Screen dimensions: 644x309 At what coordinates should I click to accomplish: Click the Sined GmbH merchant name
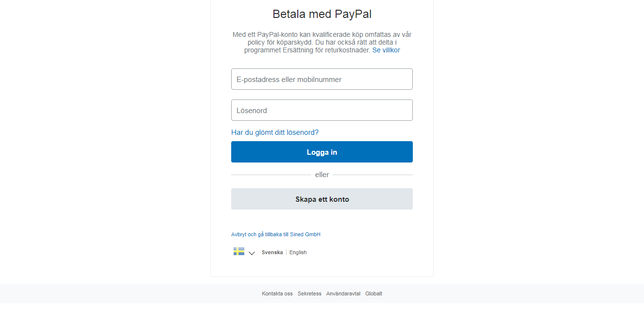coord(305,234)
